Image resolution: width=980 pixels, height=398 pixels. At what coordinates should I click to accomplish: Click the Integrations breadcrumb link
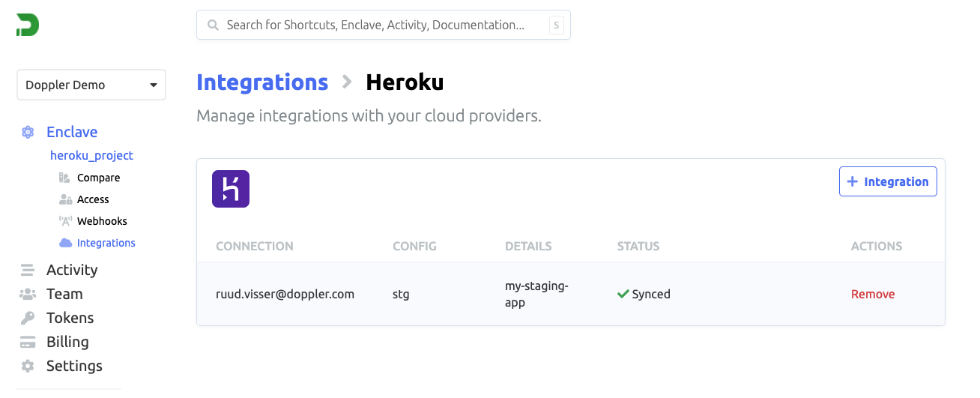point(262,82)
